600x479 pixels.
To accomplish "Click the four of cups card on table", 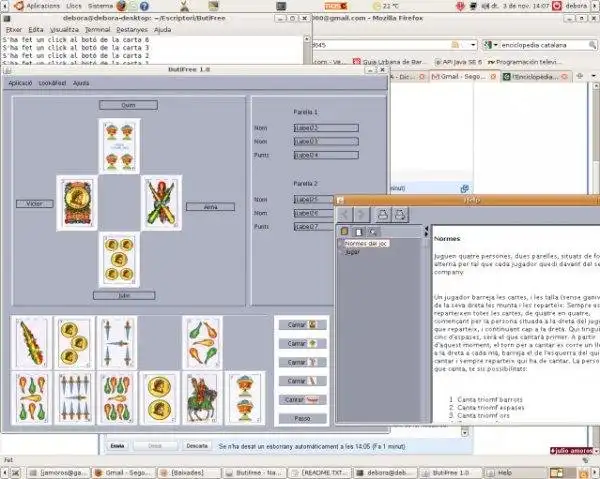I will tap(119, 146).
